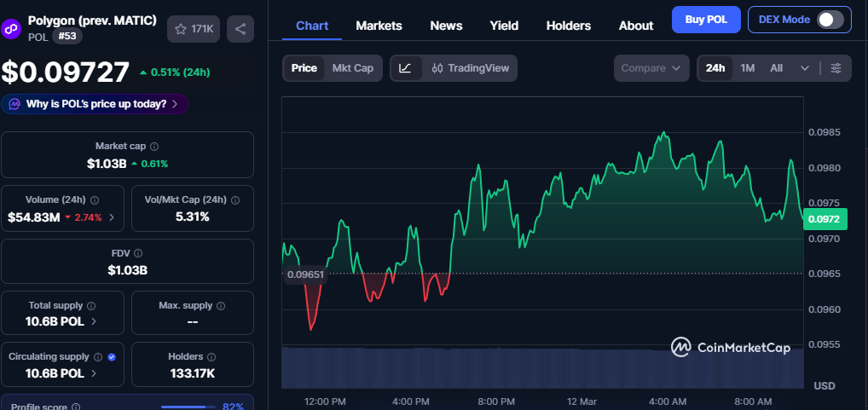Click the info icon beside Holders
Image resolution: width=868 pixels, height=410 pixels.
pos(211,357)
